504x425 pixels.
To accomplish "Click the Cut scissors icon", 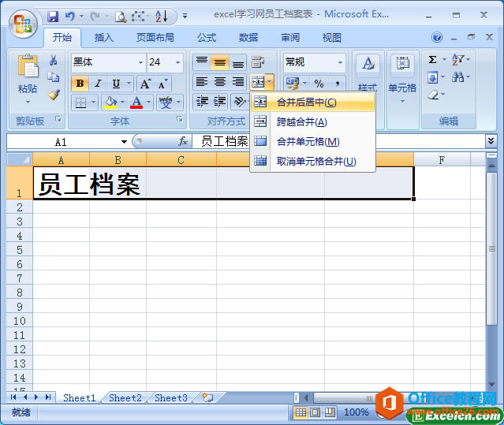I will click(x=54, y=60).
